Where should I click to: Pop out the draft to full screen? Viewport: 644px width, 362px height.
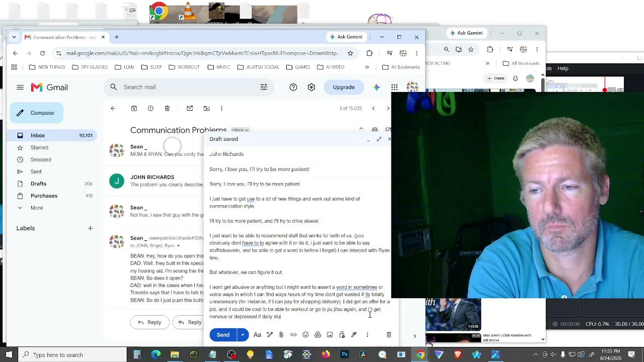pos(379,139)
